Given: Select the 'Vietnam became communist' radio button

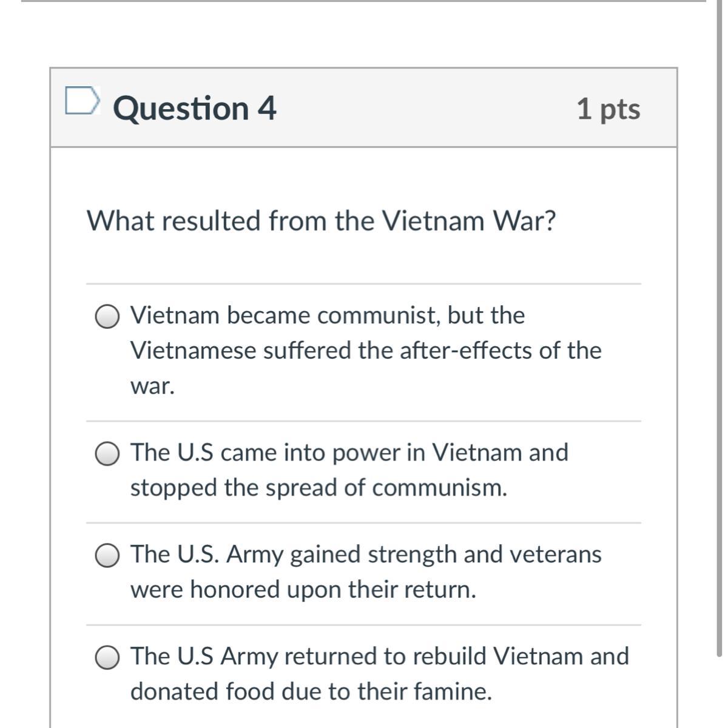Looking at the screenshot, I should [107, 317].
